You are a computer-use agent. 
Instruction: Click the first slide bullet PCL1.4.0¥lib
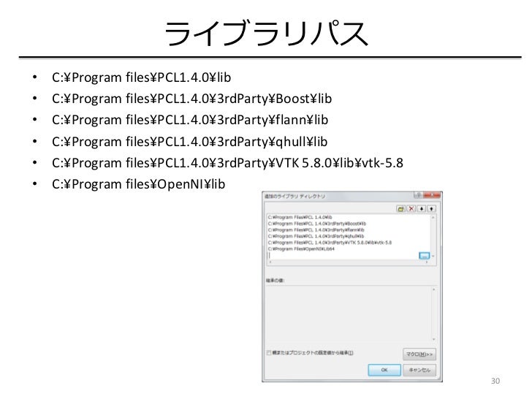[x=141, y=77]
